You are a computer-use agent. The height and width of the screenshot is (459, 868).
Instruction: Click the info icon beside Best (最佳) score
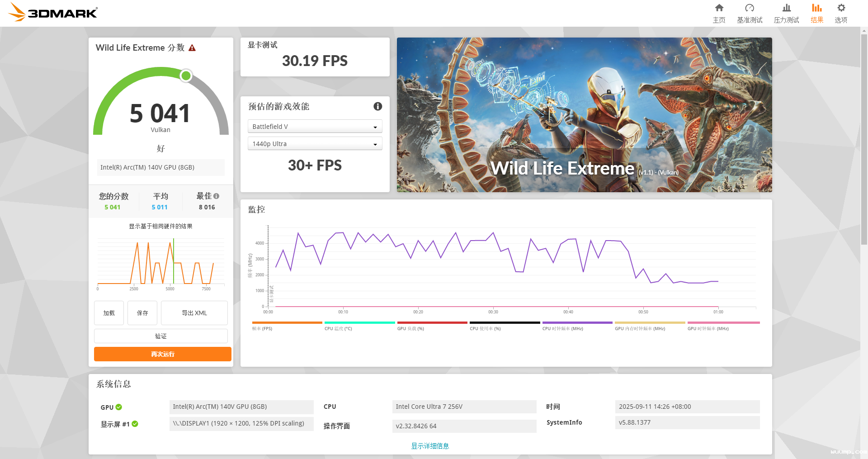tap(217, 196)
